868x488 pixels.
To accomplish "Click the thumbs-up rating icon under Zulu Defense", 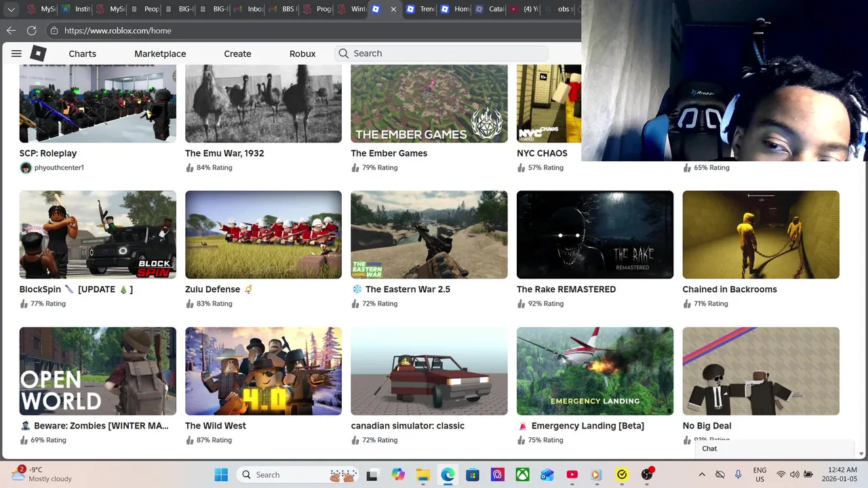I will tap(189, 304).
